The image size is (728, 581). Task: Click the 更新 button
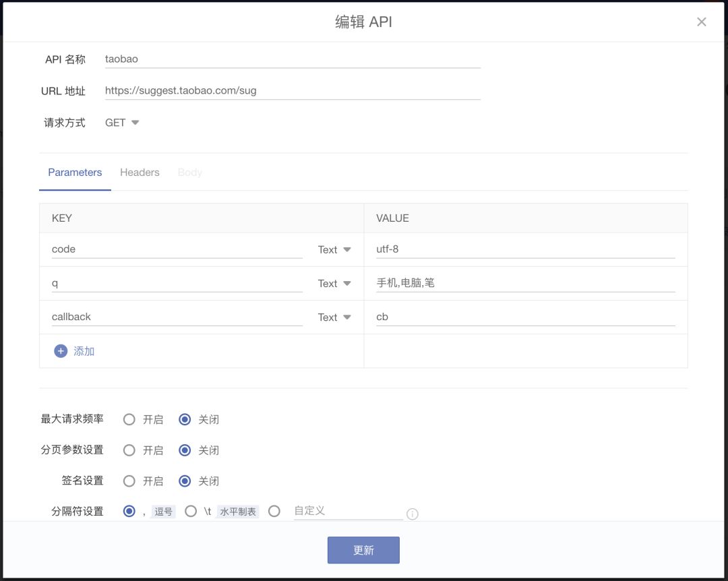point(363,551)
